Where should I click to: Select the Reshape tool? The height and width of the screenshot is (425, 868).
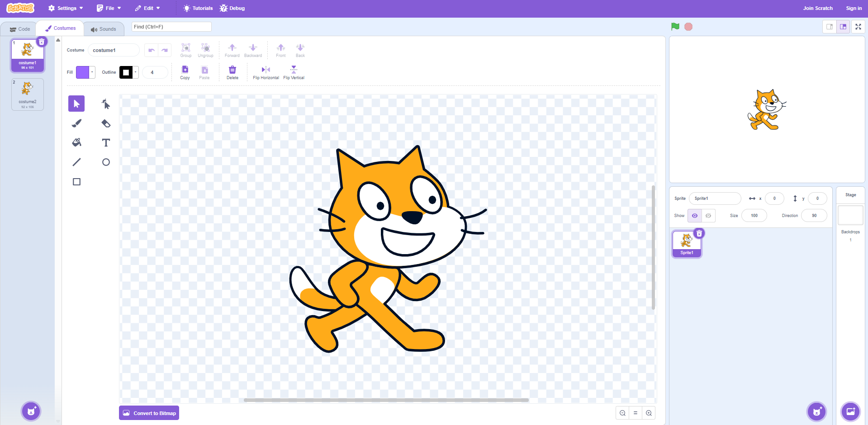(x=106, y=104)
